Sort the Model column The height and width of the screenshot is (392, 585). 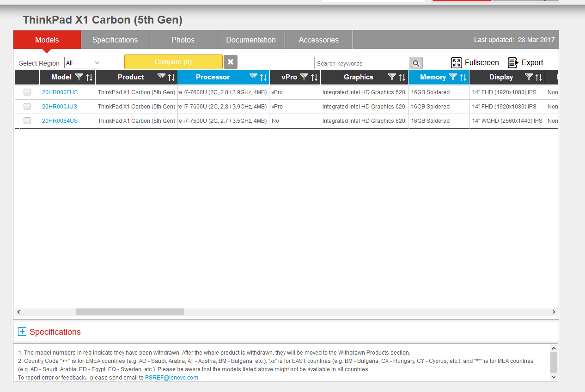coord(89,77)
